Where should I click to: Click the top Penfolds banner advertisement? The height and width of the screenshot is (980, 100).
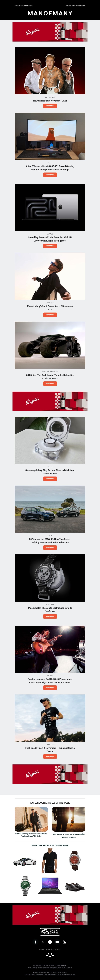coord(50,32)
